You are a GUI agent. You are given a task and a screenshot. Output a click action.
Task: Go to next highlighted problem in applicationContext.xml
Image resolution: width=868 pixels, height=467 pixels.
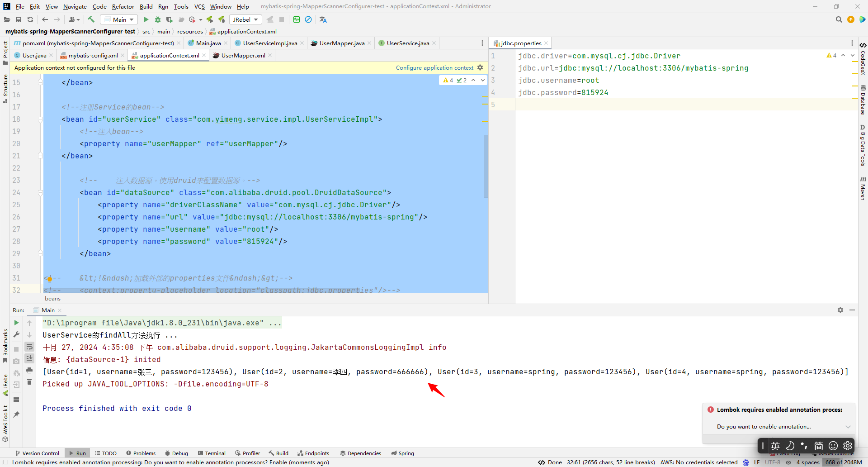(x=482, y=80)
